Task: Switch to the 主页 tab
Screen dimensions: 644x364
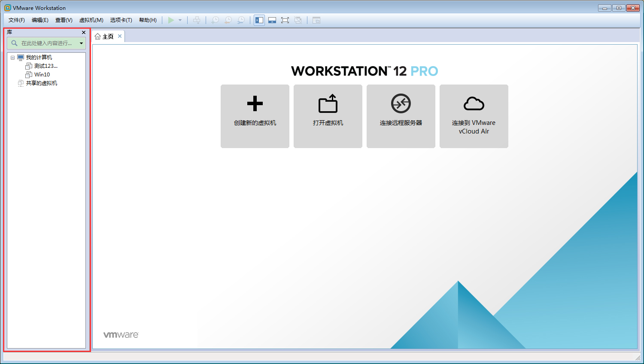Action: coord(108,36)
